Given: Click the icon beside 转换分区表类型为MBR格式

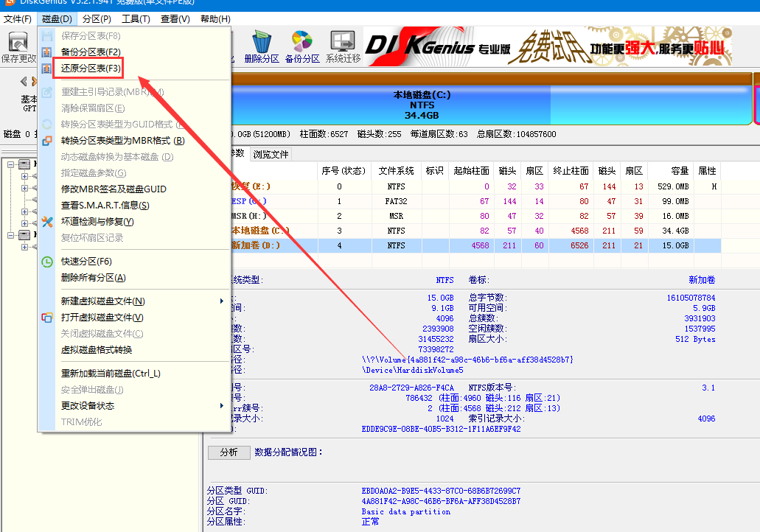Looking at the screenshot, I should (x=46, y=141).
